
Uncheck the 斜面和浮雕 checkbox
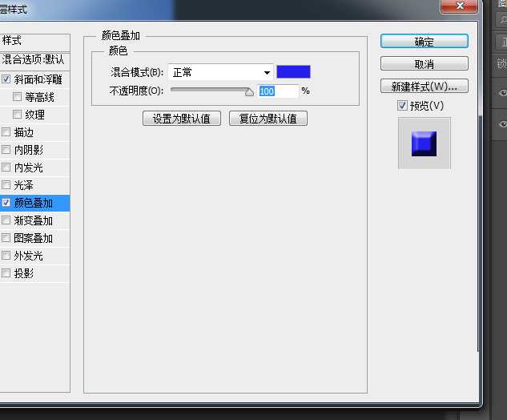tap(6, 79)
